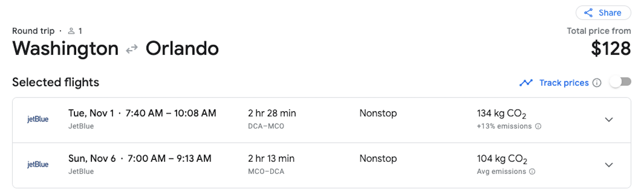Click the 134 kg CO2 emissions value

502,114
